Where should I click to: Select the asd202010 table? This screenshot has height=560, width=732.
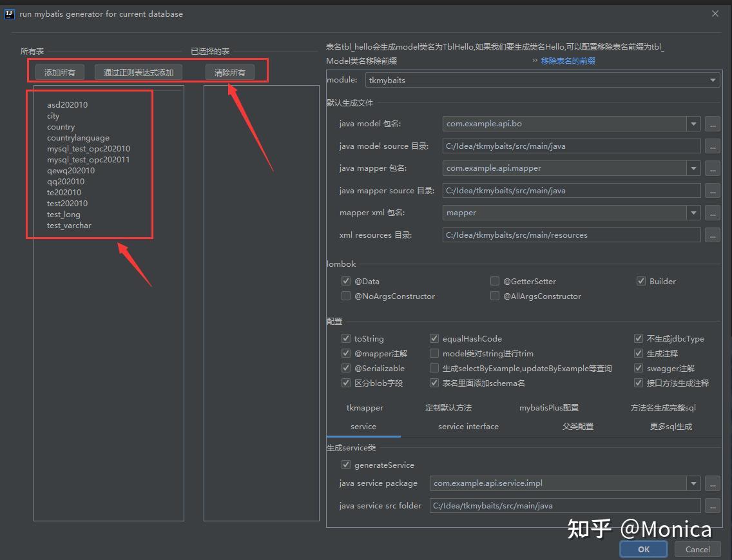tap(67, 104)
